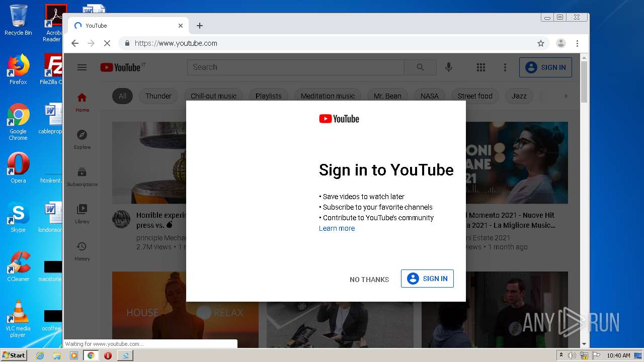Open the Learn more link
This screenshot has width=644, height=362.
337,228
